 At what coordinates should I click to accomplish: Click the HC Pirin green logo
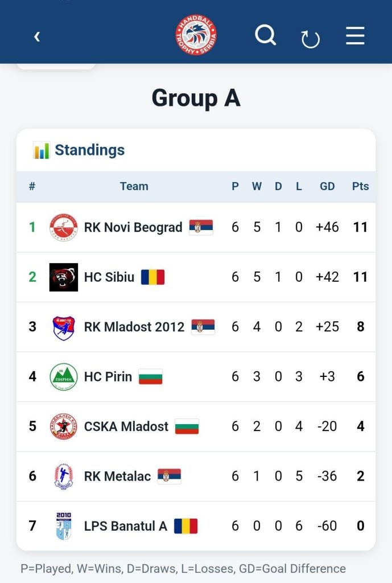pyautogui.click(x=64, y=377)
